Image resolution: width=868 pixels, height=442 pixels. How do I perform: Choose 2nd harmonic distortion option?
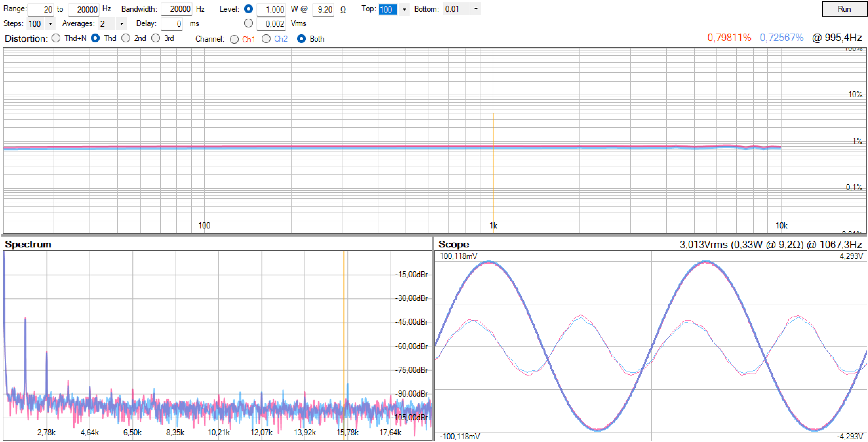(126, 38)
